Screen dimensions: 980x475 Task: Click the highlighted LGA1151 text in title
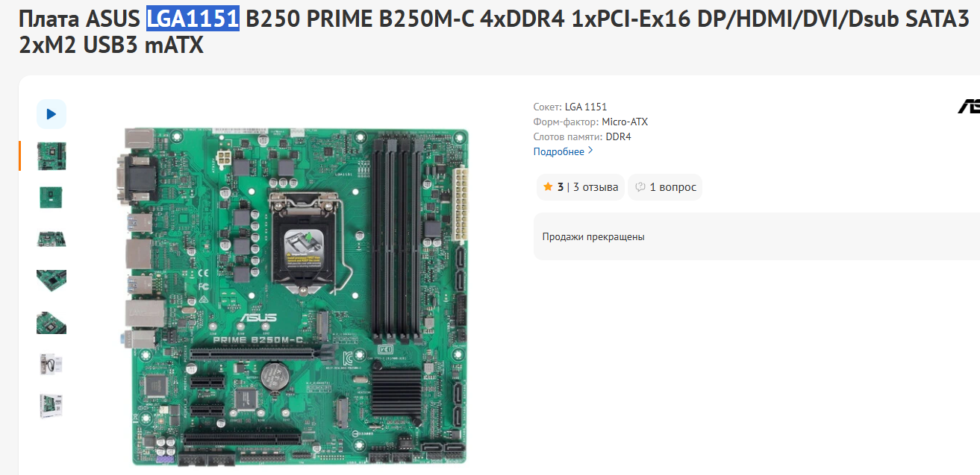point(193,20)
